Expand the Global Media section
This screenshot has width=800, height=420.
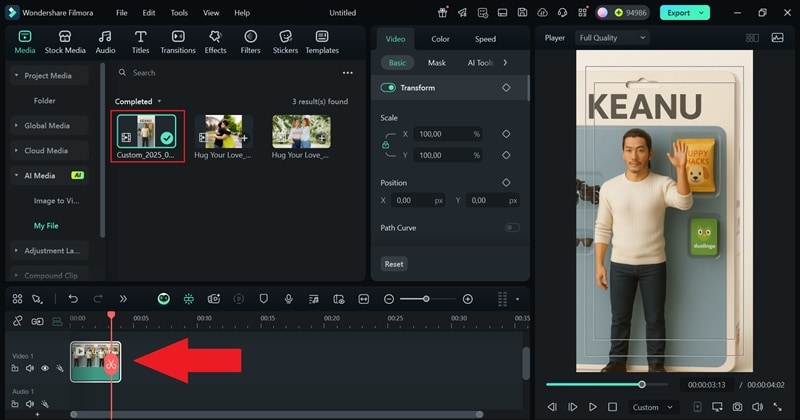coord(16,126)
